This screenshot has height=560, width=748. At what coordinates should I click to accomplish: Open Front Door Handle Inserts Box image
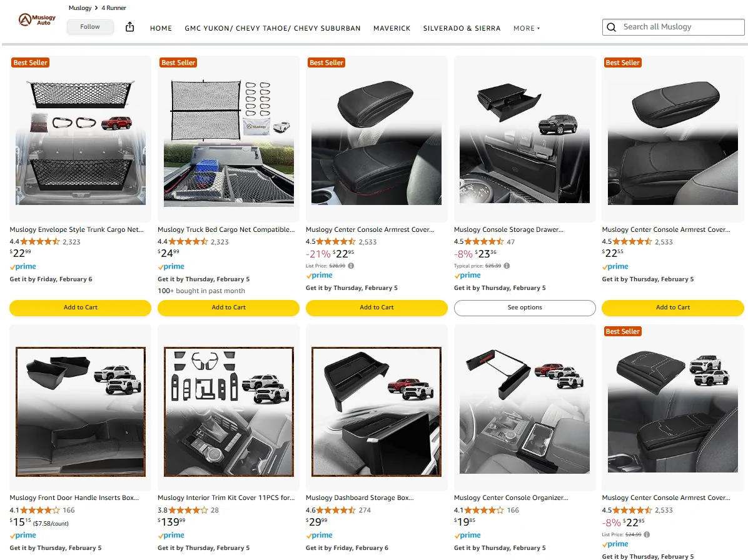click(81, 412)
